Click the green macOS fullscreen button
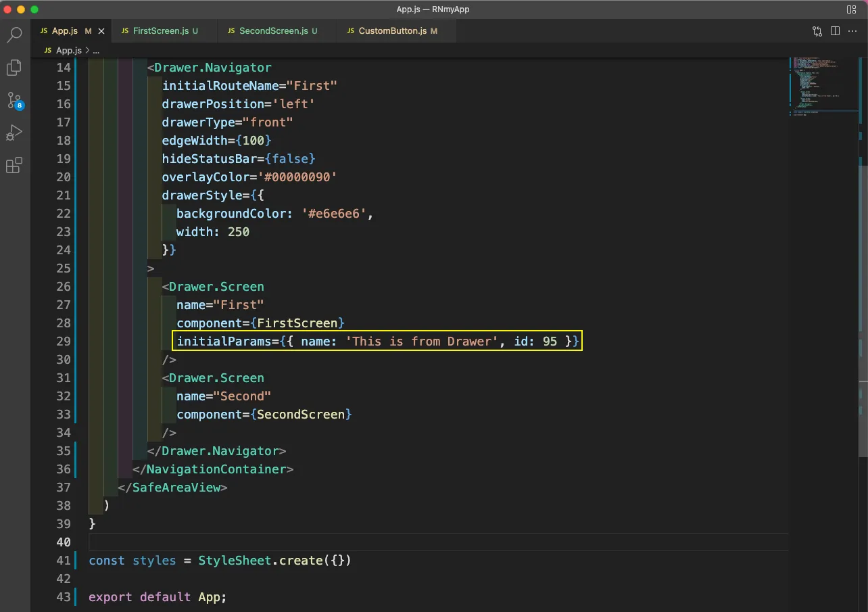Viewport: 868px width, 612px height. [x=34, y=9]
